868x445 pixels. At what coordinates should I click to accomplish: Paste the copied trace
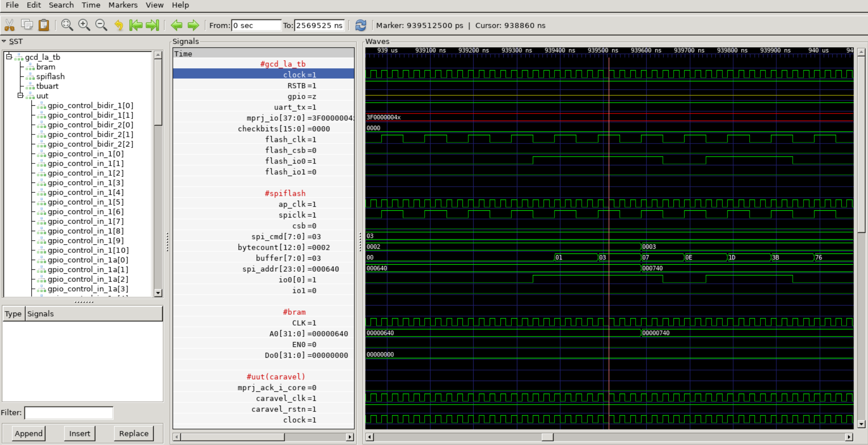(44, 25)
